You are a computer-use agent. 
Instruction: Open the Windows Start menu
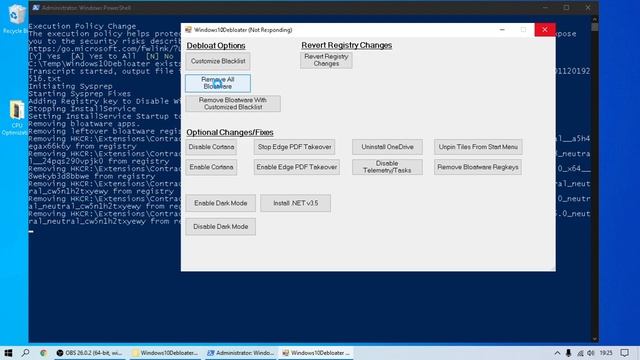click(8, 353)
